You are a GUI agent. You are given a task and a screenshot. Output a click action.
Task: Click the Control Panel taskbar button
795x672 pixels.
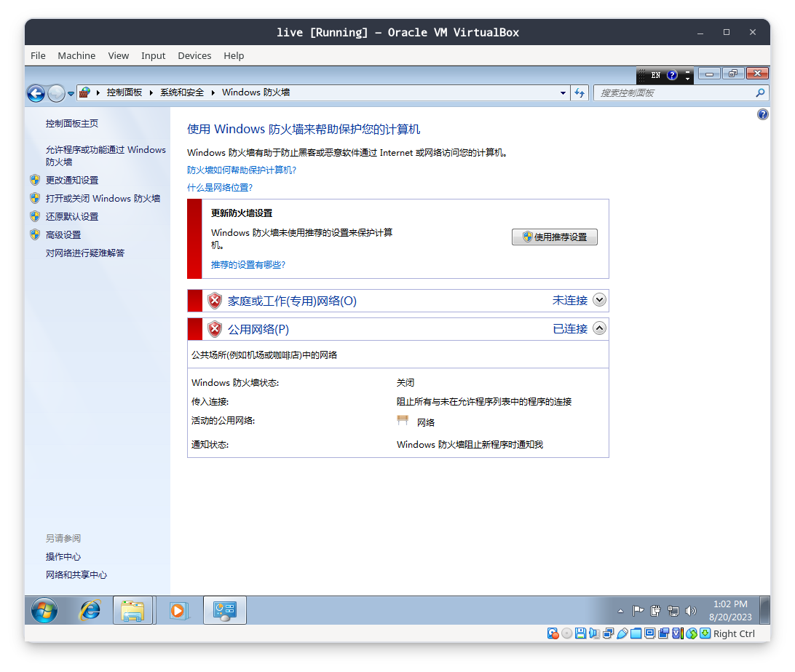pos(225,610)
